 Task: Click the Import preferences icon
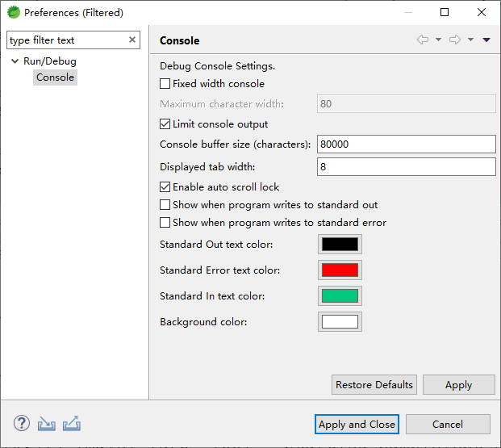(x=46, y=424)
